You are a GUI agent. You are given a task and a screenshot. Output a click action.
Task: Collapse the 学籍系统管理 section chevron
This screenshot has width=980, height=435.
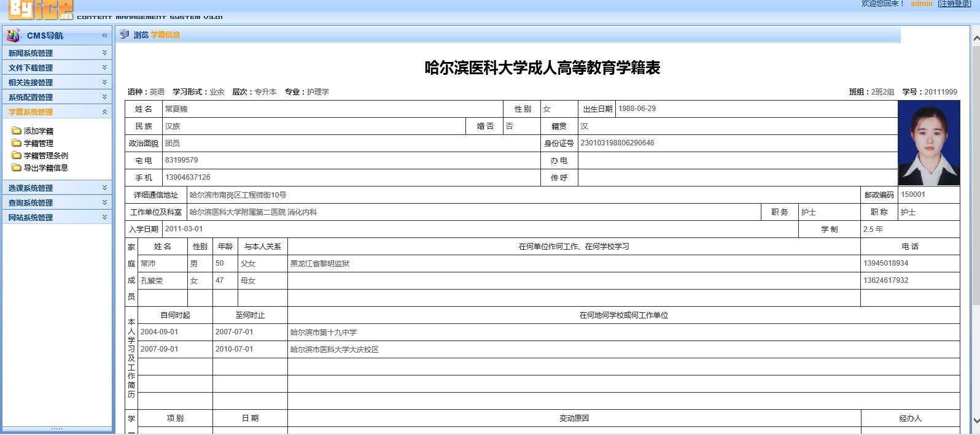(104, 112)
